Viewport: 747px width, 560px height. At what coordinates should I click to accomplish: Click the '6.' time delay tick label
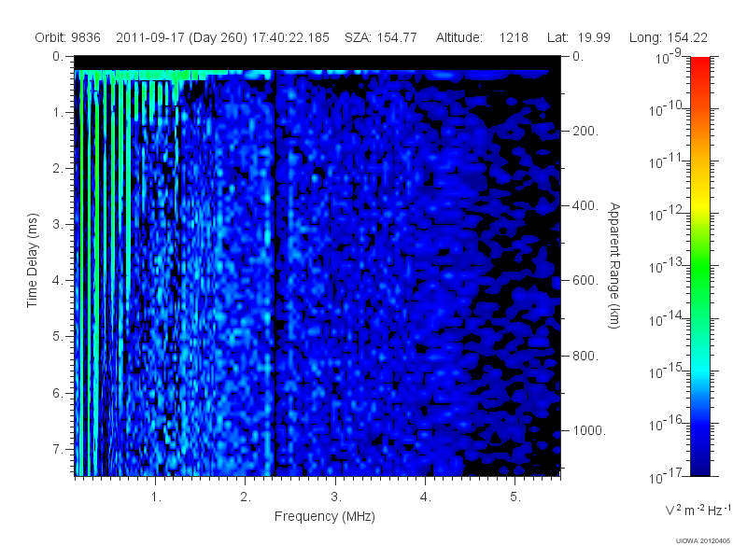58,393
